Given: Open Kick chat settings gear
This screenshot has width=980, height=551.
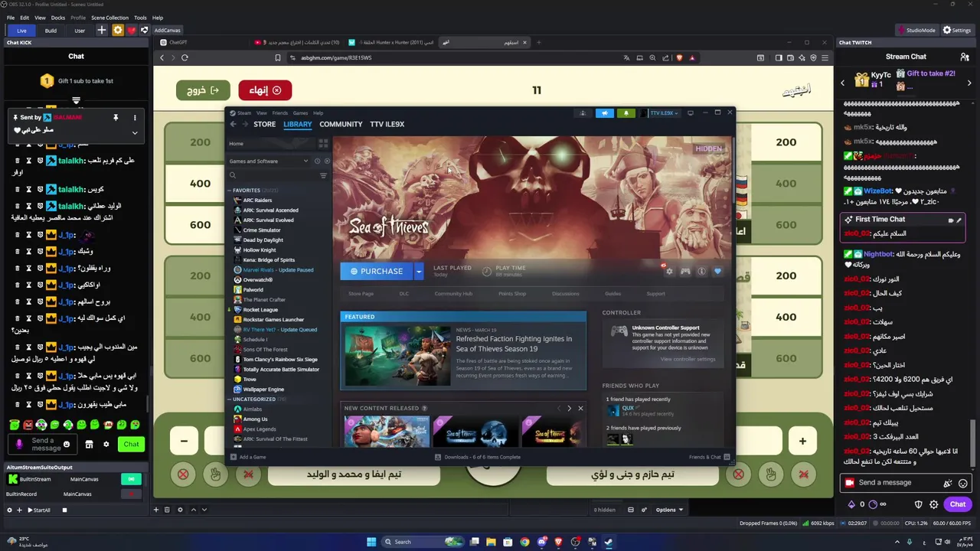Looking at the screenshot, I should (x=106, y=444).
